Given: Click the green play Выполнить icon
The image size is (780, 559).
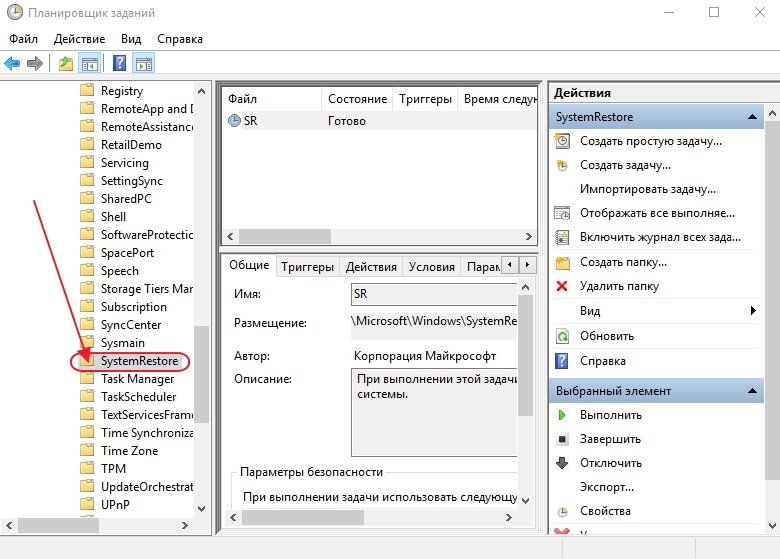Looking at the screenshot, I should coord(562,415).
